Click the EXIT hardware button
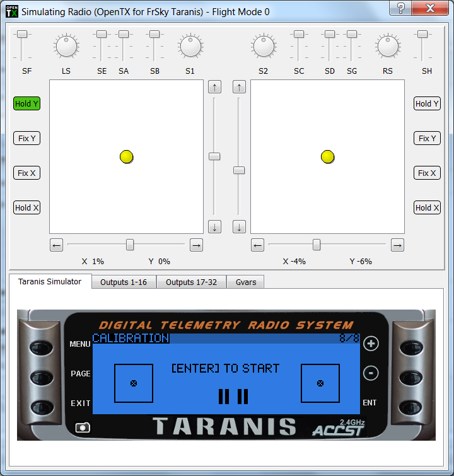The image size is (454, 476). pos(41,407)
